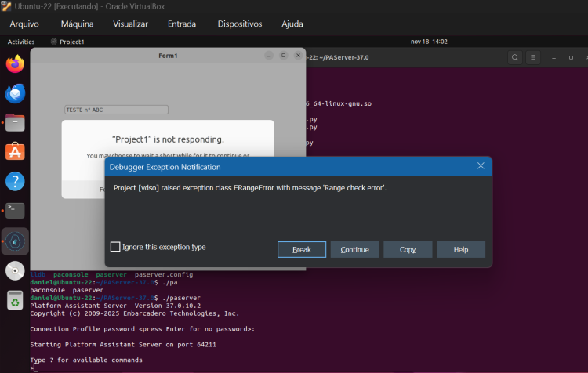Viewport: 588px width, 373px height.
Task: Open the Entrada menu
Action: pyautogui.click(x=182, y=24)
